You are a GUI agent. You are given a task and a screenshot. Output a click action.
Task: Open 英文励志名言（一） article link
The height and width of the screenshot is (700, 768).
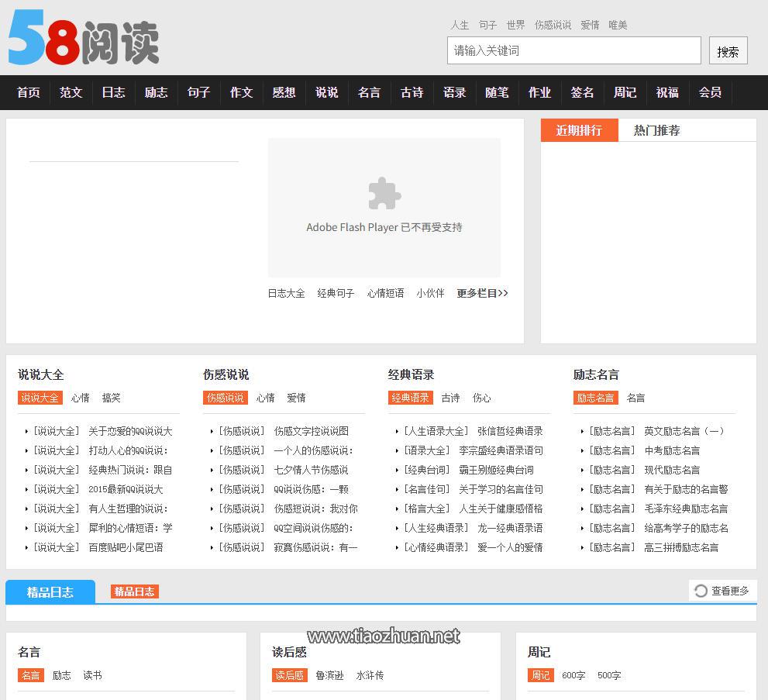click(x=684, y=431)
